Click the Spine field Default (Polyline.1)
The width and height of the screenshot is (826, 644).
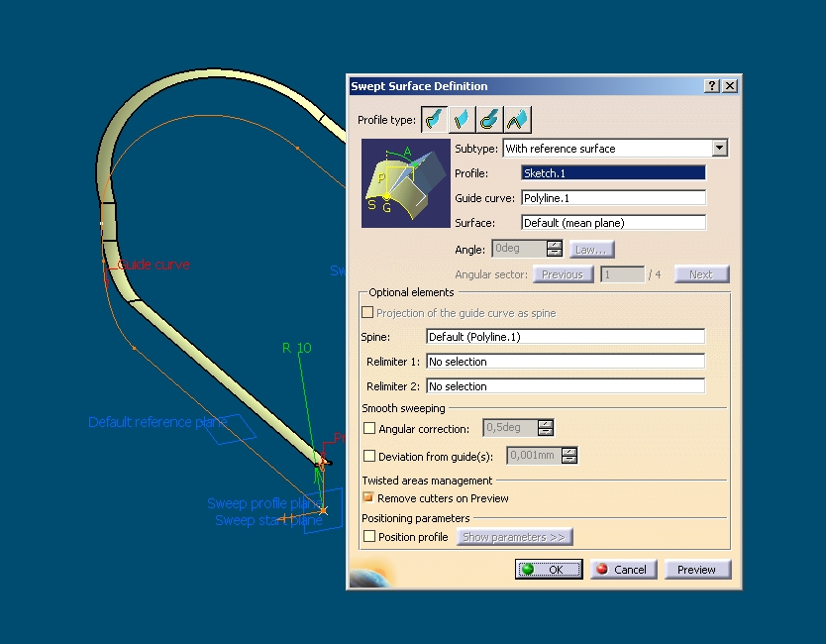(566, 336)
